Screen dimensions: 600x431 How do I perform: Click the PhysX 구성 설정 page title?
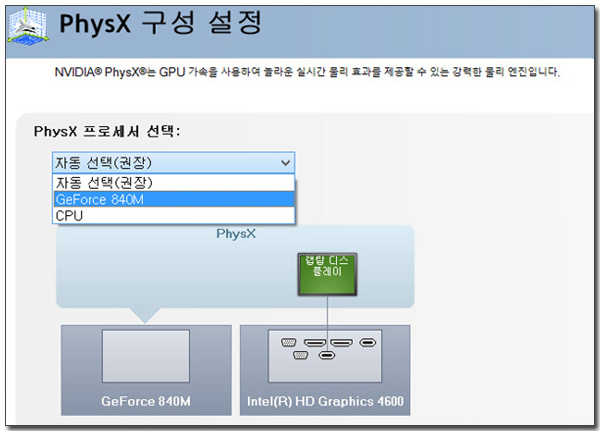point(169,22)
